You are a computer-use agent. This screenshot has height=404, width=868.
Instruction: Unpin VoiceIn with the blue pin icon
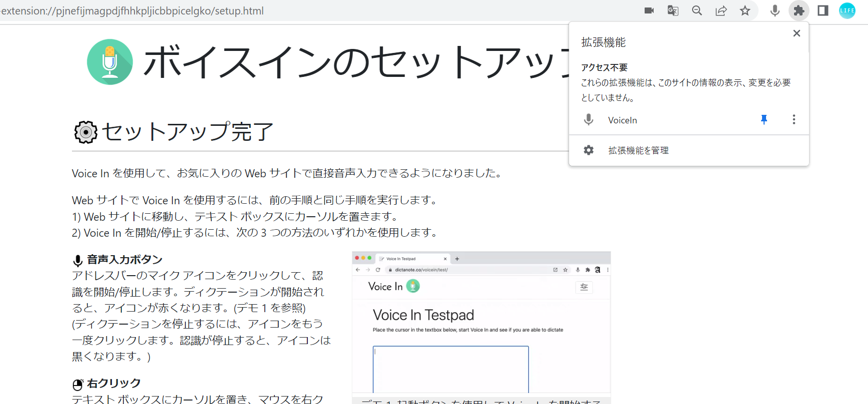pos(764,119)
